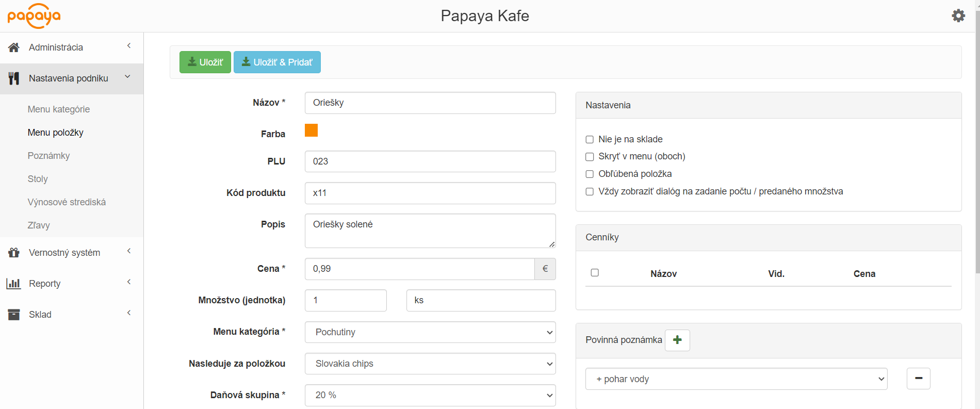Click the orange Farba color swatch

click(x=311, y=130)
